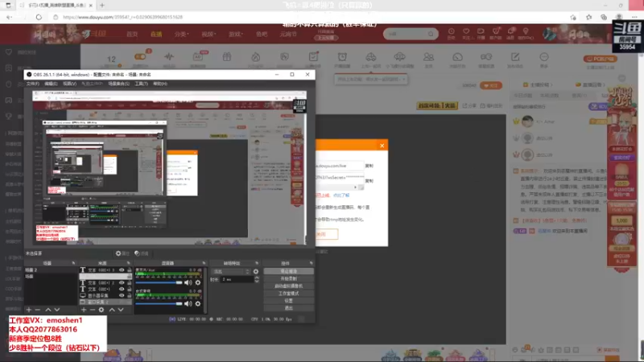Pop out the OBS Controls dock
Viewport: 644px width, 362px height.
pos(311,263)
